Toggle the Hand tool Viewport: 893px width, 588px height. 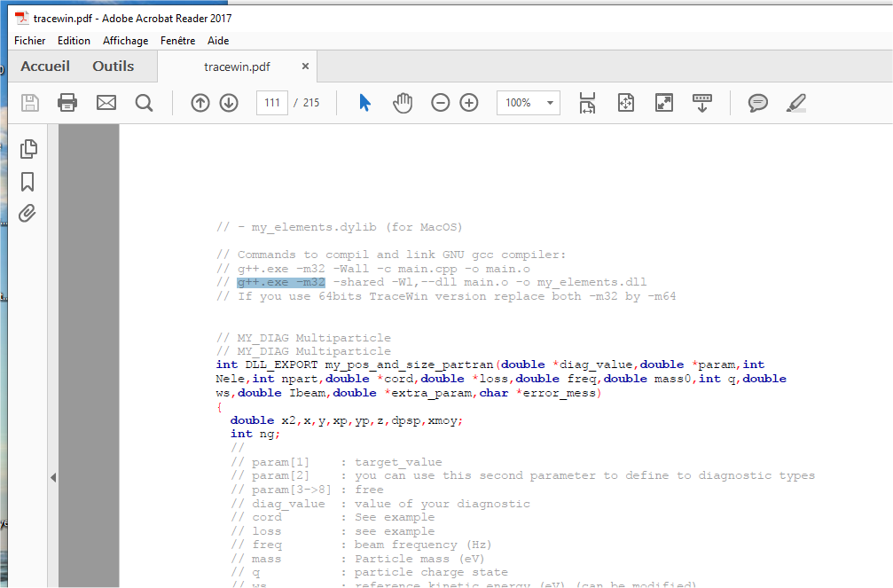tap(402, 102)
